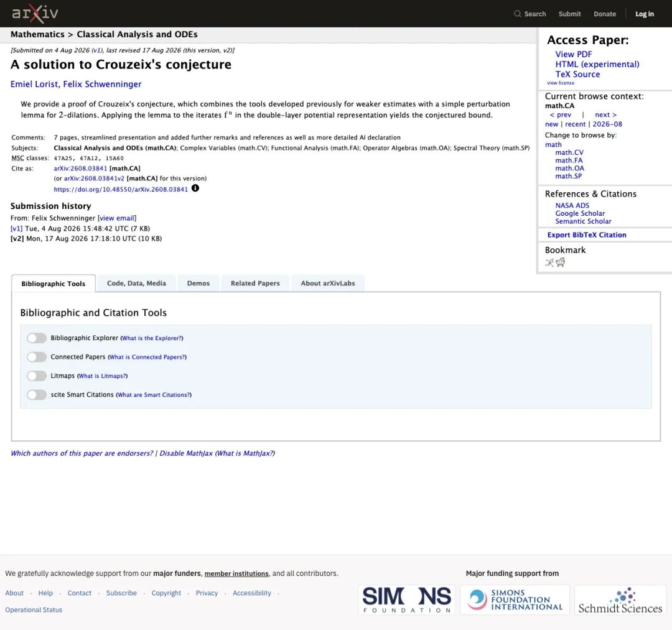Switch on the Litmaps toggle
The height and width of the screenshot is (630, 672).
click(x=37, y=376)
